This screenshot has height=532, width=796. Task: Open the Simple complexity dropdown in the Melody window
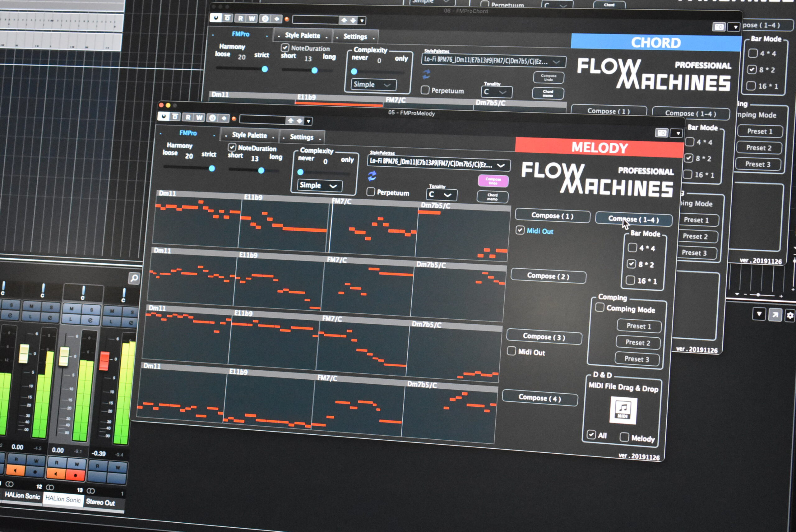point(320,186)
